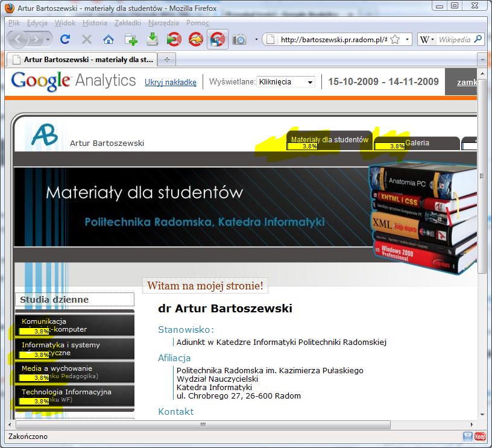Open the Materiały dla studentów site tab
Screen dimensions: 492x448
(329, 141)
